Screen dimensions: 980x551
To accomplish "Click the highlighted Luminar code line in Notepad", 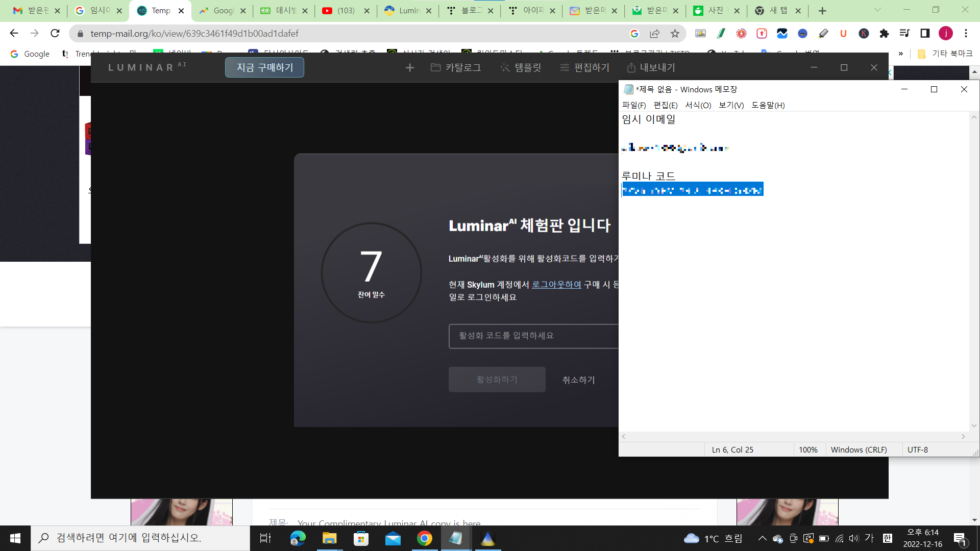I will tap(692, 190).
